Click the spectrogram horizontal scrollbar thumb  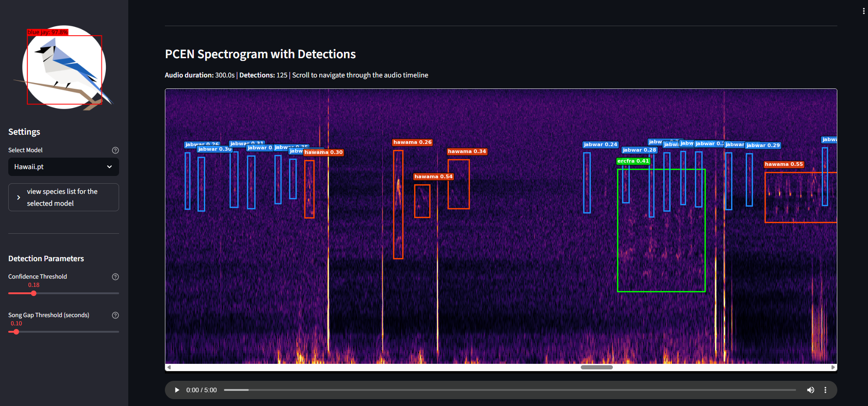(597, 367)
